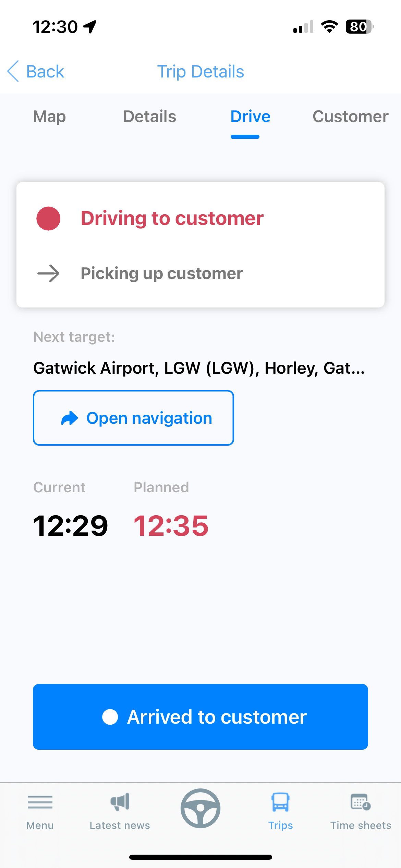Select the Picking up customer step
Image resolution: width=401 pixels, height=868 pixels.
pos(162,274)
